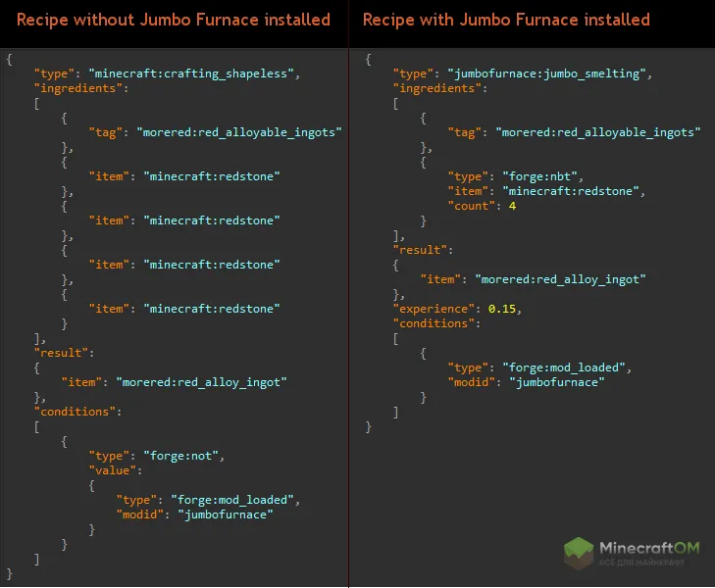Click the "tag" key in left recipe
715x588 pixels.
click(x=106, y=132)
